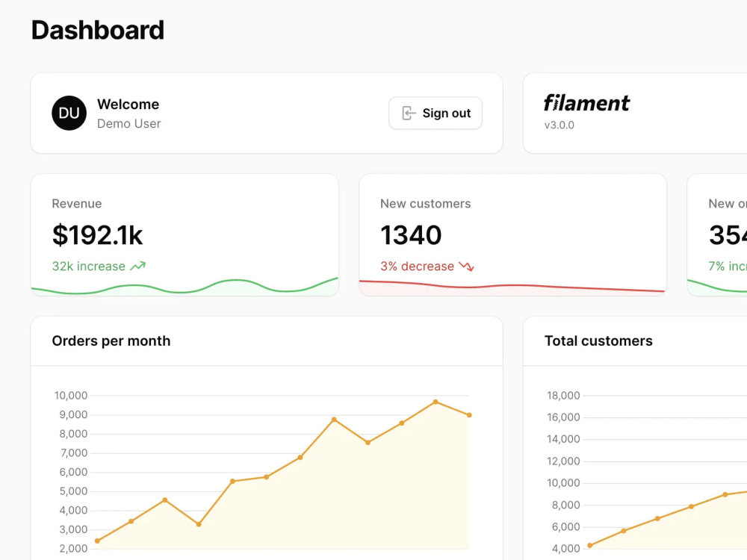
Task: Click the Revenue label
Action: [x=77, y=204]
